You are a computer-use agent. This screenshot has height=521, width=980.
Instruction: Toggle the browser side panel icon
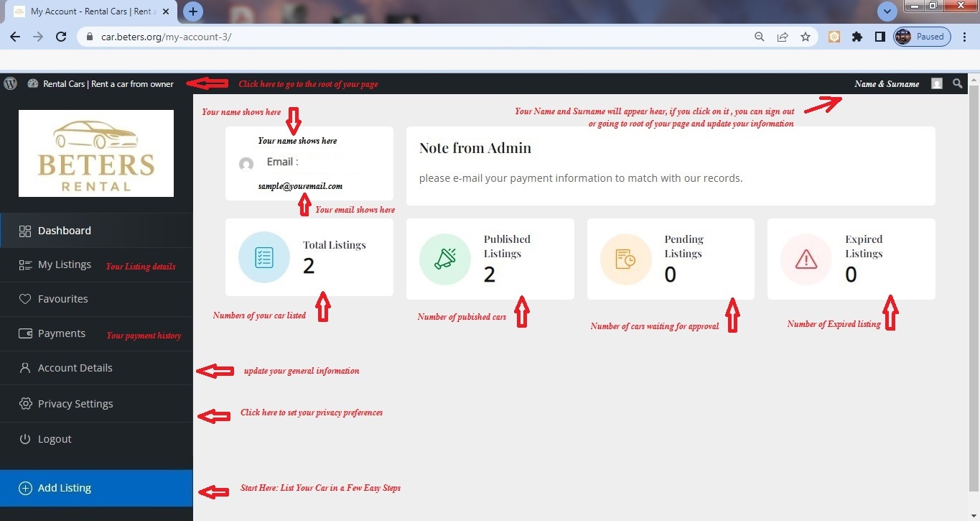(880, 37)
